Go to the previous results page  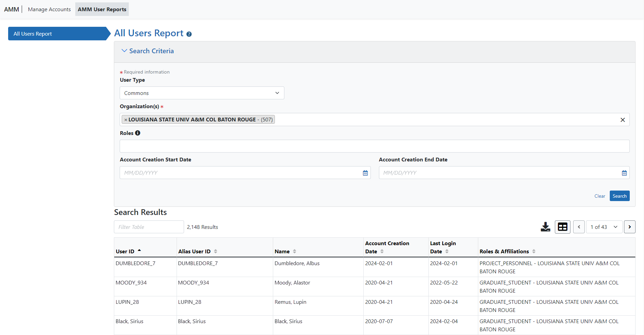click(579, 227)
